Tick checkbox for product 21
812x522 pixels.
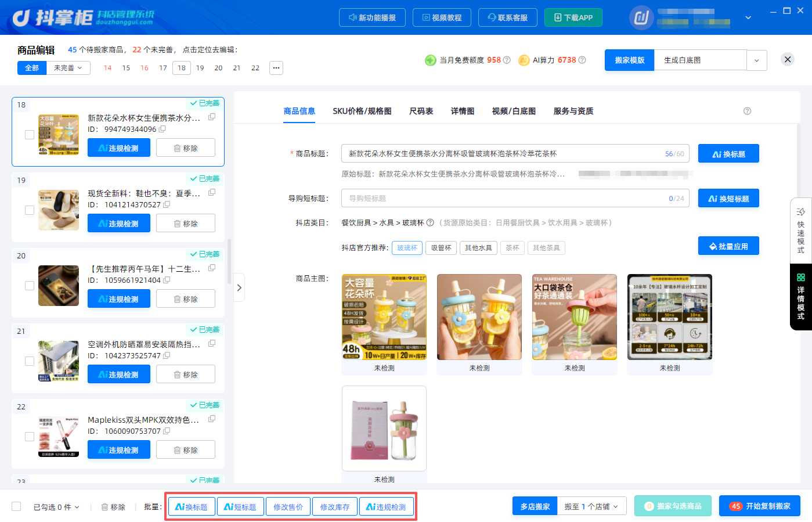click(x=30, y=361)
